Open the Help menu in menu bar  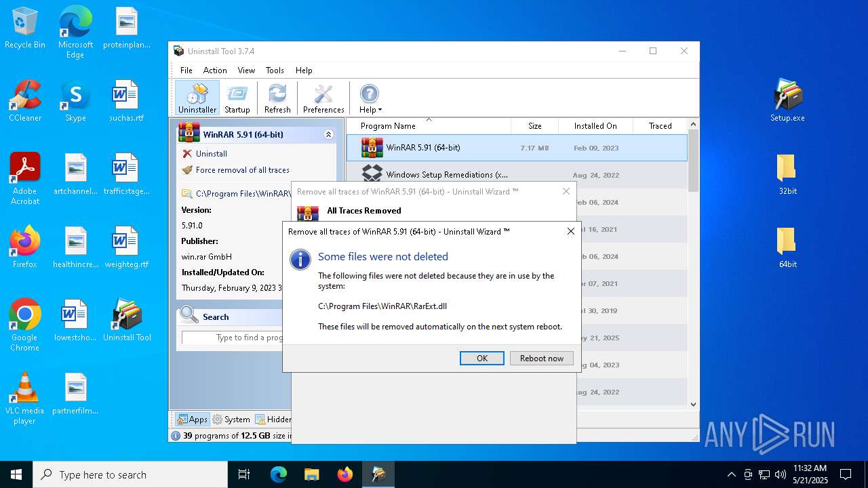click(x=304, y=70)
